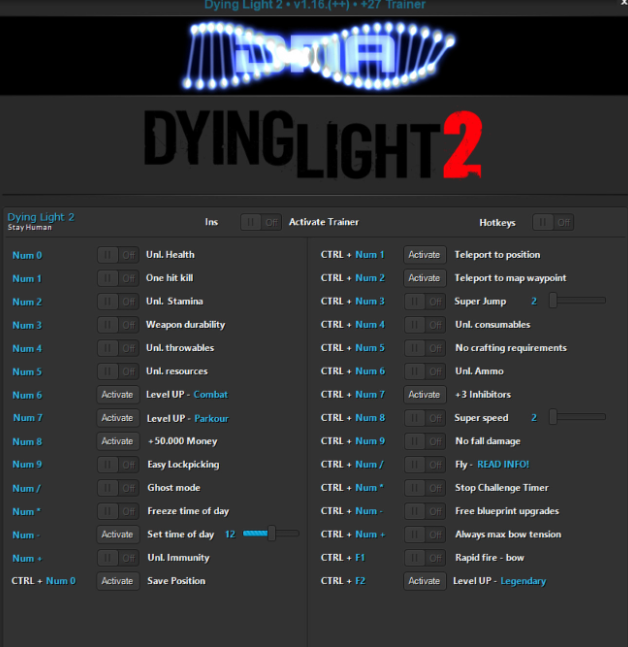Toggle the Activate Trainer switch
Image resolution: width=628 pixels, height=647 pixels.
tap(261, 222)
